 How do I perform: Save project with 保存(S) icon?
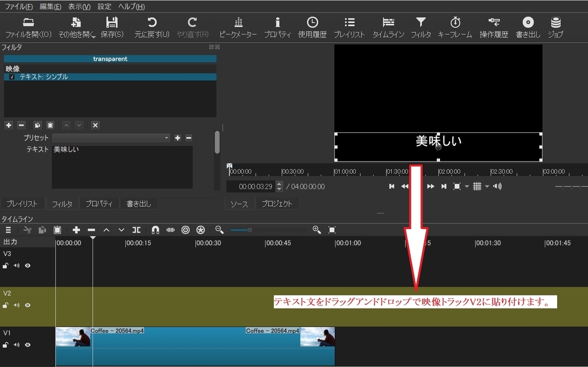pyautogui.click(x=112, y=28)
